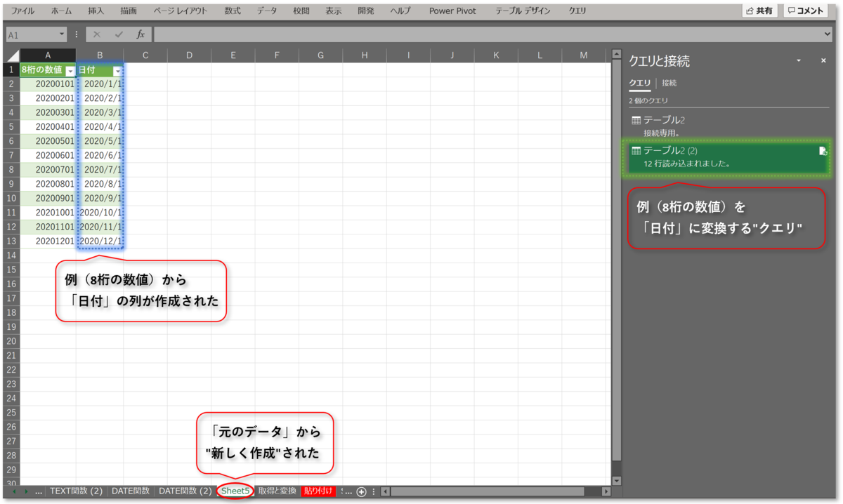
Task: Expand the formula bar
Action: pyautogui.click(x=828, y=34)
